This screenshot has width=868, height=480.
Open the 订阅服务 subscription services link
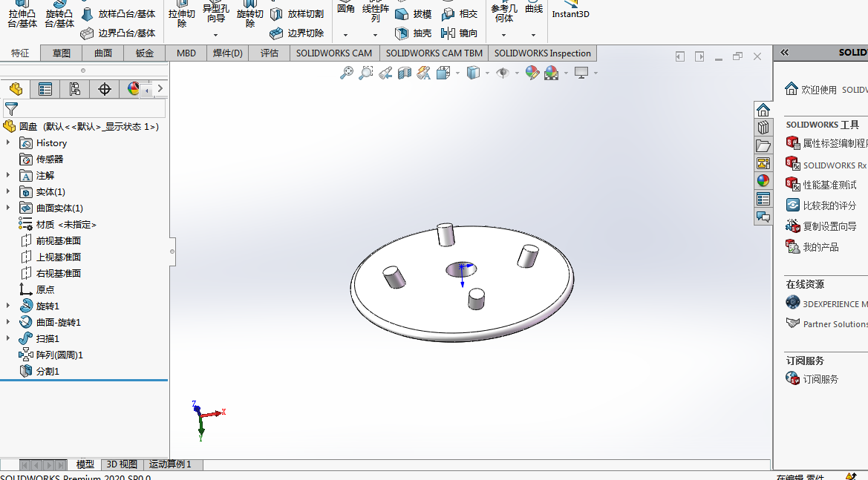coord(812,379)
